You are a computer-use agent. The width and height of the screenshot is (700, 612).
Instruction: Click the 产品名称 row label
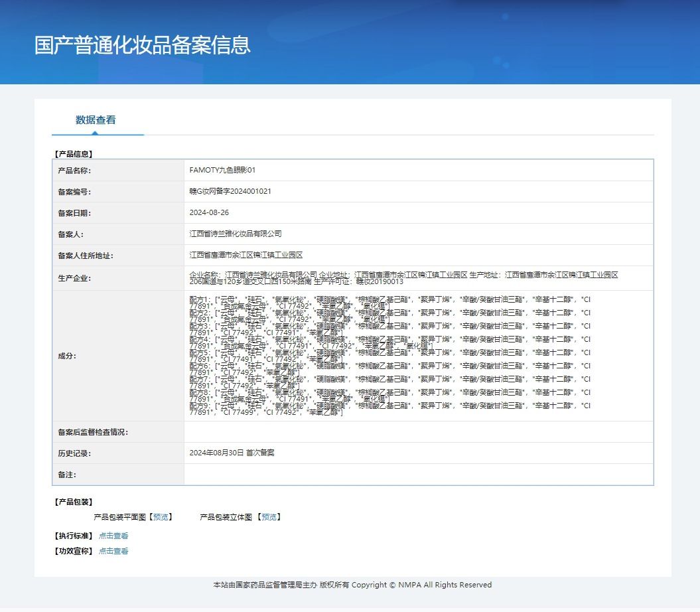[74, 171]
